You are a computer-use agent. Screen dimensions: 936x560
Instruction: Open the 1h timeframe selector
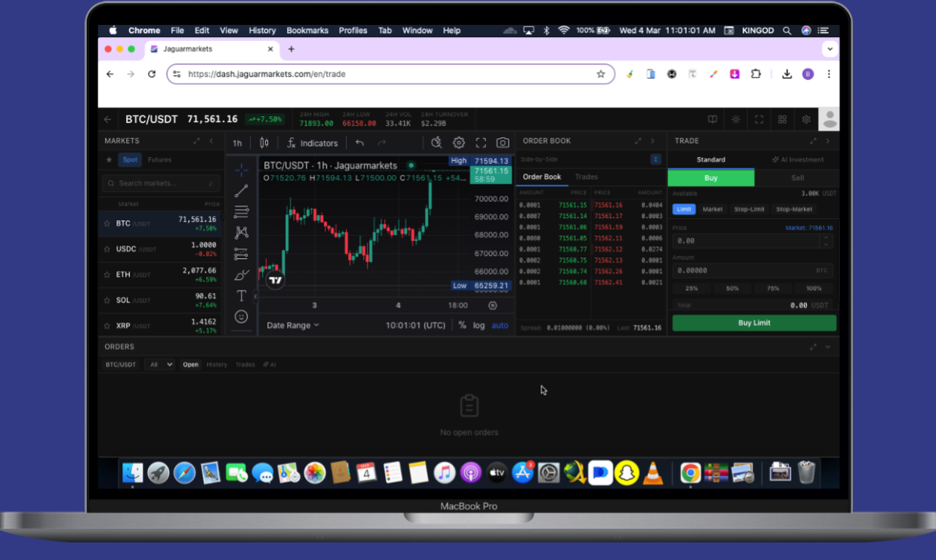click(x=237, y=143)
